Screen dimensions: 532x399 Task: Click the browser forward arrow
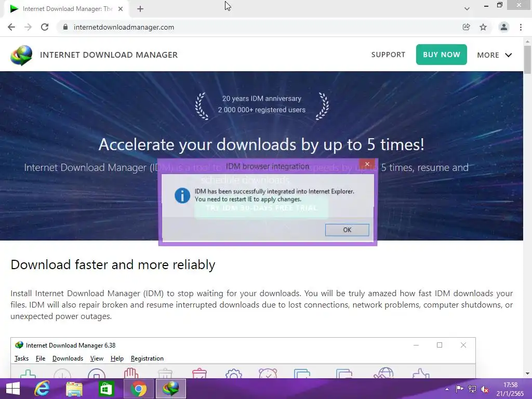pos(28,27)
